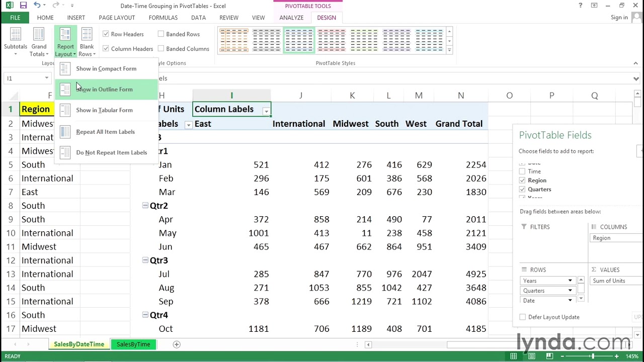Select the highlighted green PivotTable style

[x=299, y=40]
